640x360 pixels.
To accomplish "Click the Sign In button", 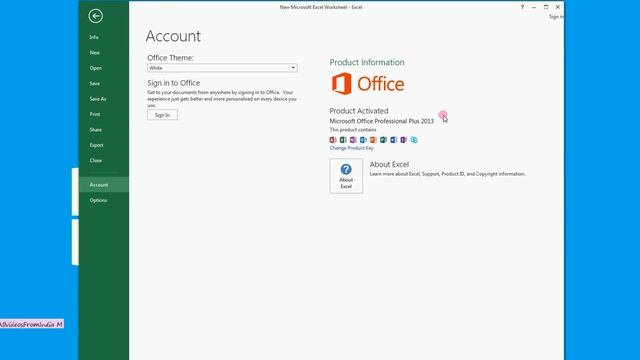I will pos(162,115).
